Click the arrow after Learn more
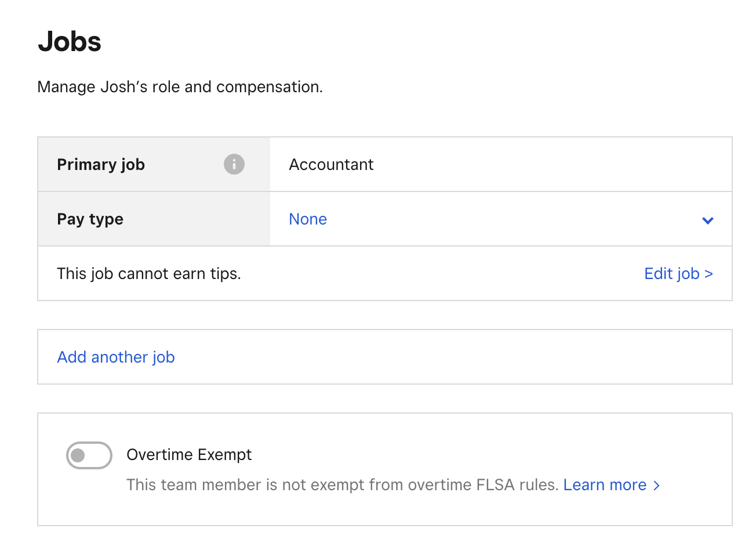This screenshot has width=756, height=543. click(656, 485)
